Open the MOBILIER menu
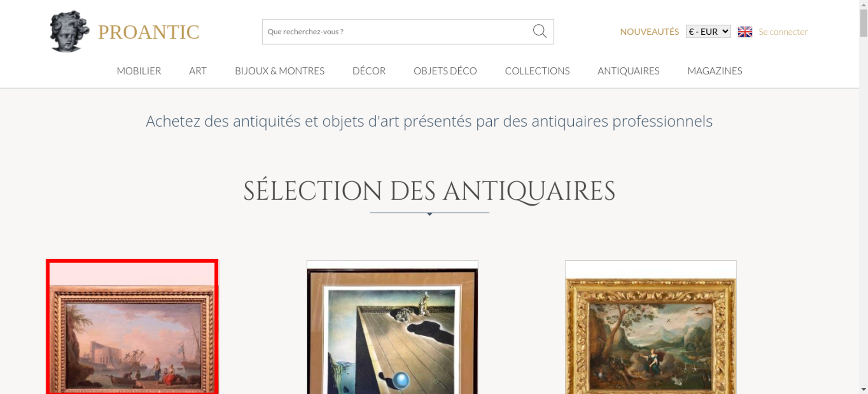This screenshot has width=868, height=394. tap(139, 71)
